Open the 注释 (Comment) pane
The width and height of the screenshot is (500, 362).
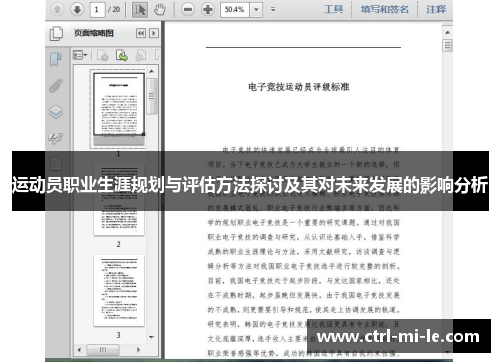point(436,9)
